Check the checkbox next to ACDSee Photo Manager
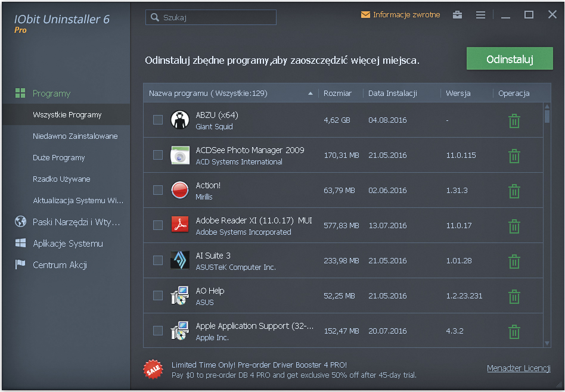The height and width of the screenshot is (392, 565). click(158, 155)
